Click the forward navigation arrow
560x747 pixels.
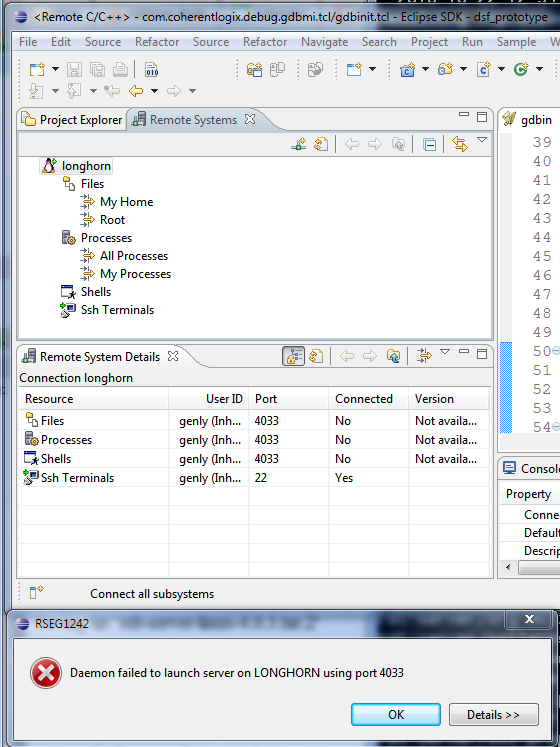pyautogui.click(x=174, y=91)
